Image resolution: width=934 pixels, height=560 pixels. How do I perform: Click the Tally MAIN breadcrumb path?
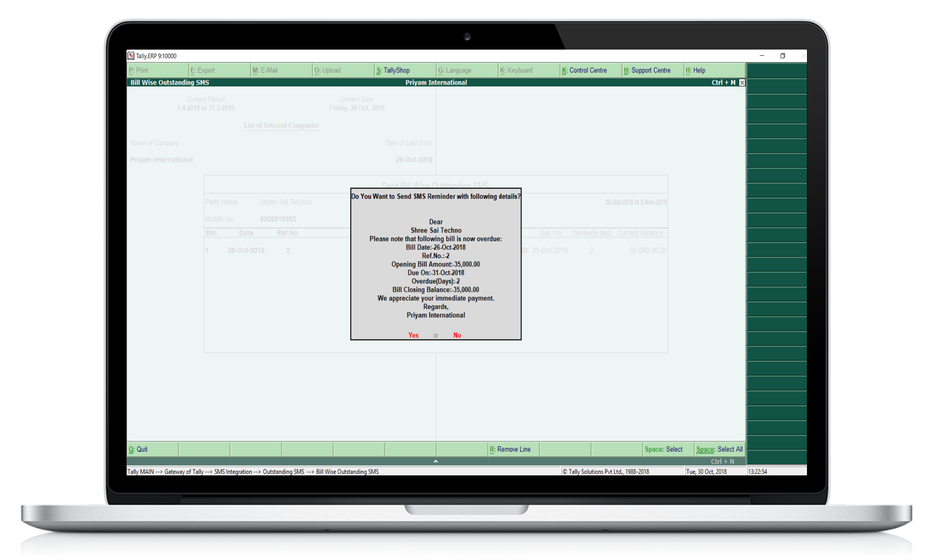(253, 471)
